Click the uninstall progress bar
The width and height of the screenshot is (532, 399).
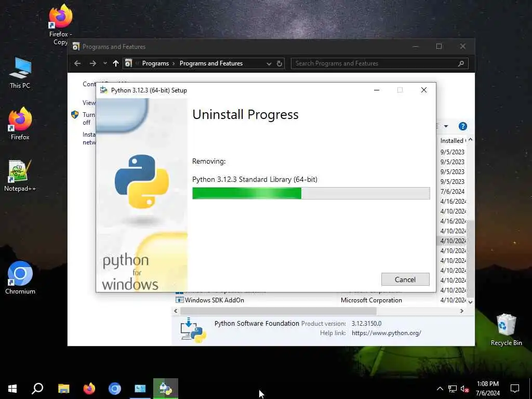point(311,193)
